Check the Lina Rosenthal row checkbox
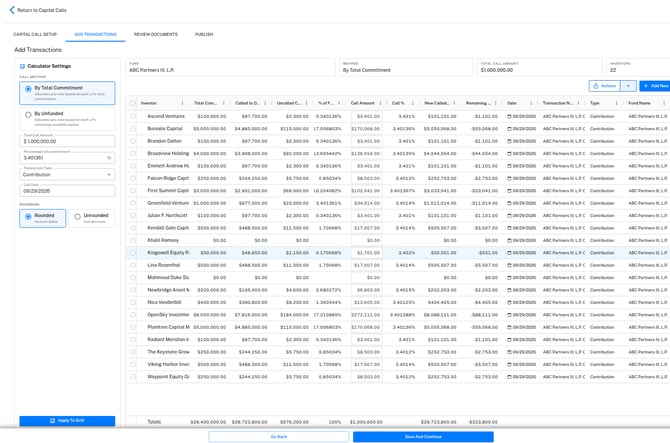670x443 pixels. [133, 265]
